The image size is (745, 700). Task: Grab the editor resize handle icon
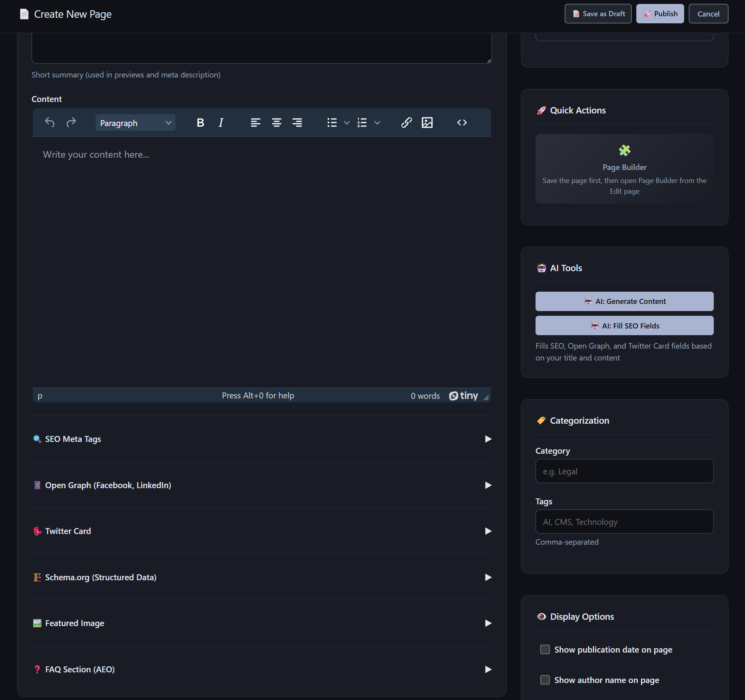487,398
